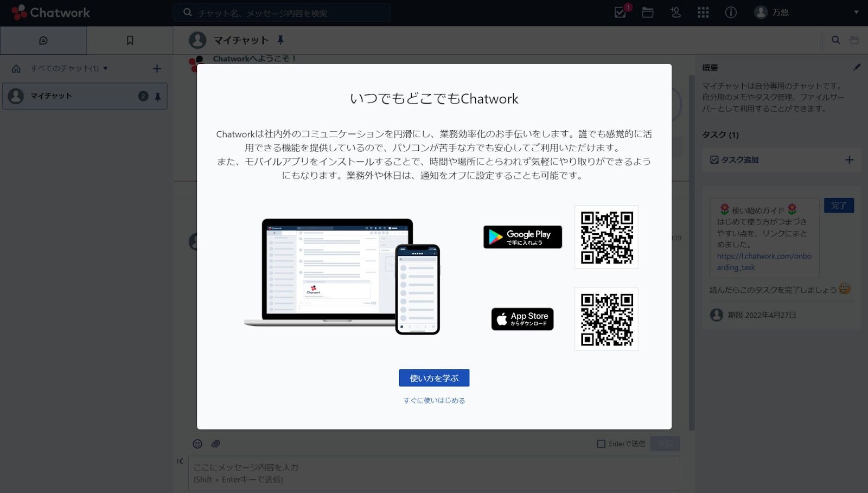868x493 pixels.
Task: Click the 使い方を学ぶ button
Action: (x=434, y=378)
